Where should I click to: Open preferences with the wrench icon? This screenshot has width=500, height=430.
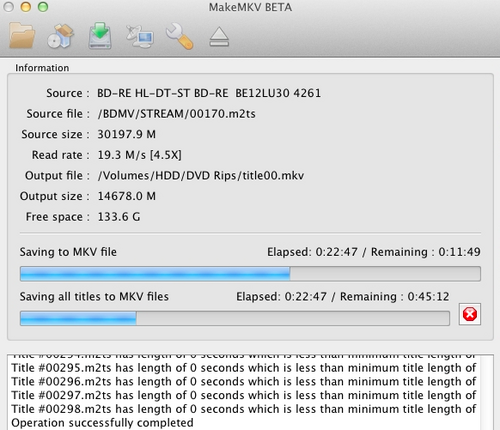179,36
